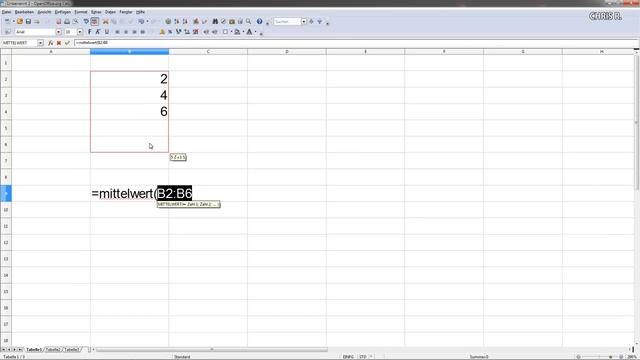
Task: Accept formula with green checkmark
Action: pyautogui.click(x=67, y=43)
